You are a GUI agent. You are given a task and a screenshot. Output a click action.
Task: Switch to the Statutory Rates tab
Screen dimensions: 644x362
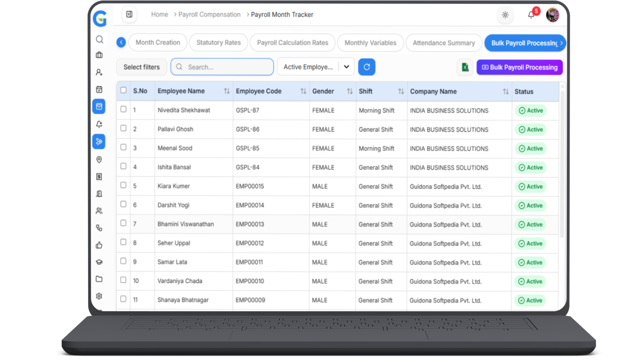(x=218, y=43)
